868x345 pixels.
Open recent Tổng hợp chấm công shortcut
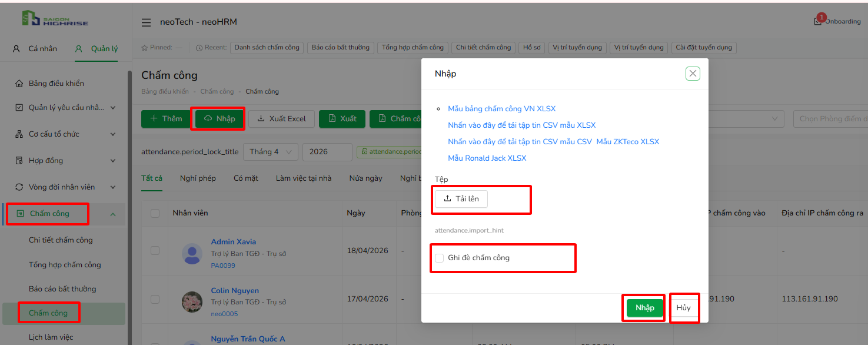click(x=413, y=48)
